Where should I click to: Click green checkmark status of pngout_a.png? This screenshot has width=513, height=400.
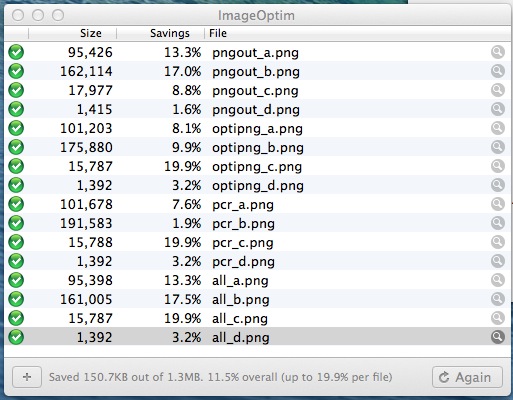tap(16, 52)
